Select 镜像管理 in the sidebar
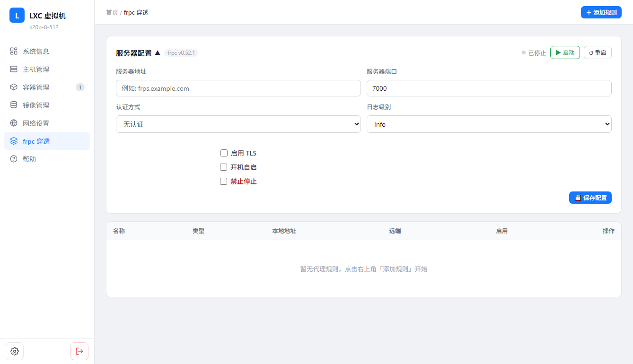The width and height of the screenshot is (633, 364). (47, 105)
